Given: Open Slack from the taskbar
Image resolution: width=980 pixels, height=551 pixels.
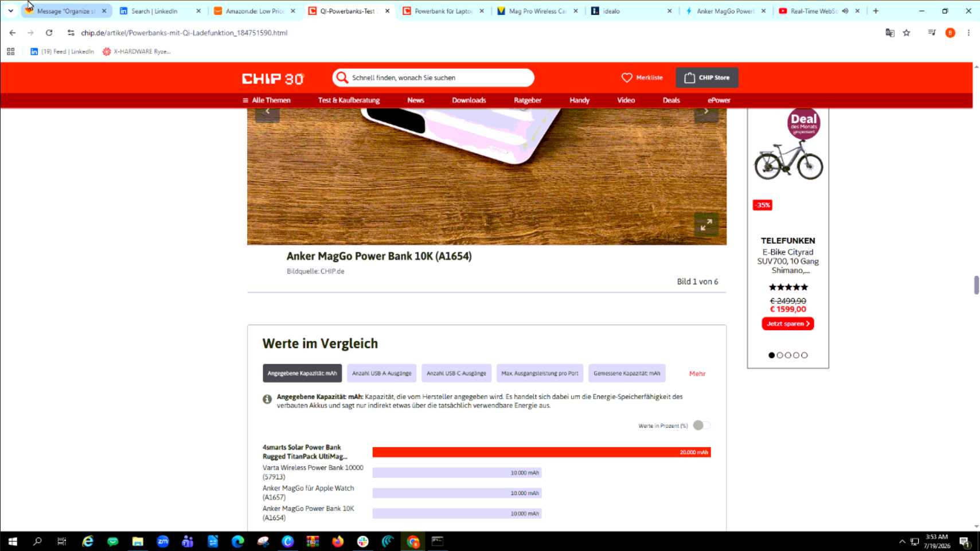Looking at the screenshot, I should pos(363,541).
